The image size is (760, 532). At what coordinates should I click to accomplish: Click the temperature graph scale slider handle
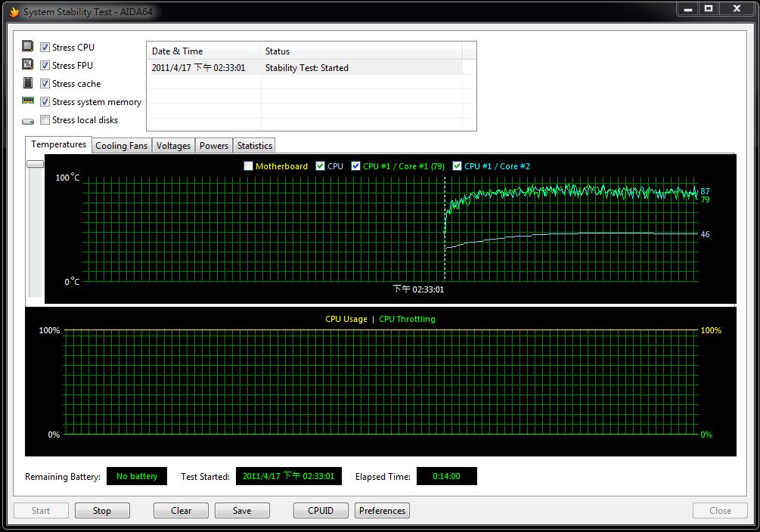(35, 164)
